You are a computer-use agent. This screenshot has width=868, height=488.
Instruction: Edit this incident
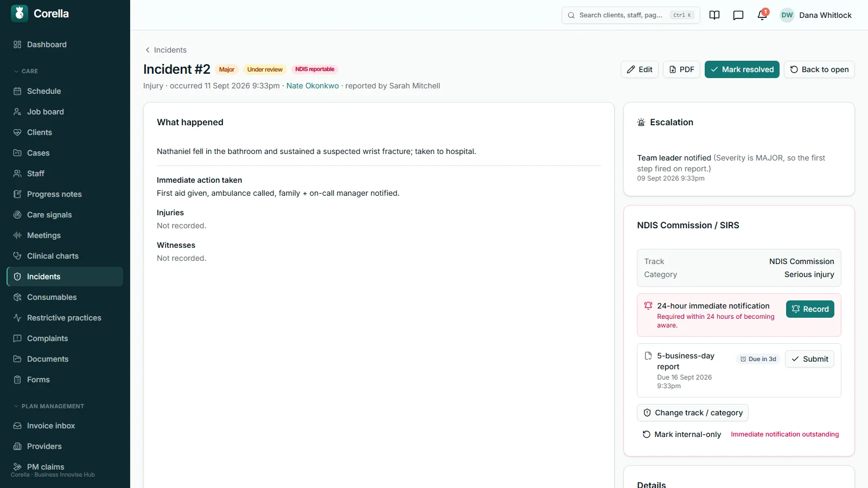pos(640,69)
